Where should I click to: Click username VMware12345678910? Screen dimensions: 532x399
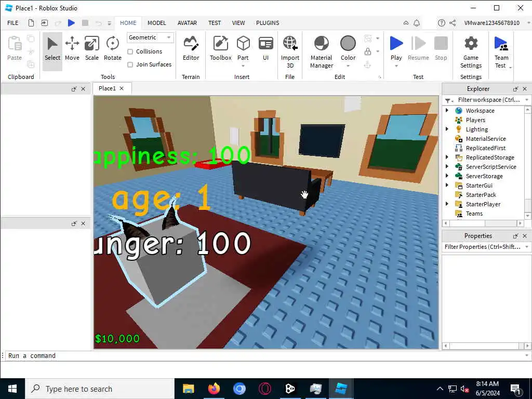[491, 23]
